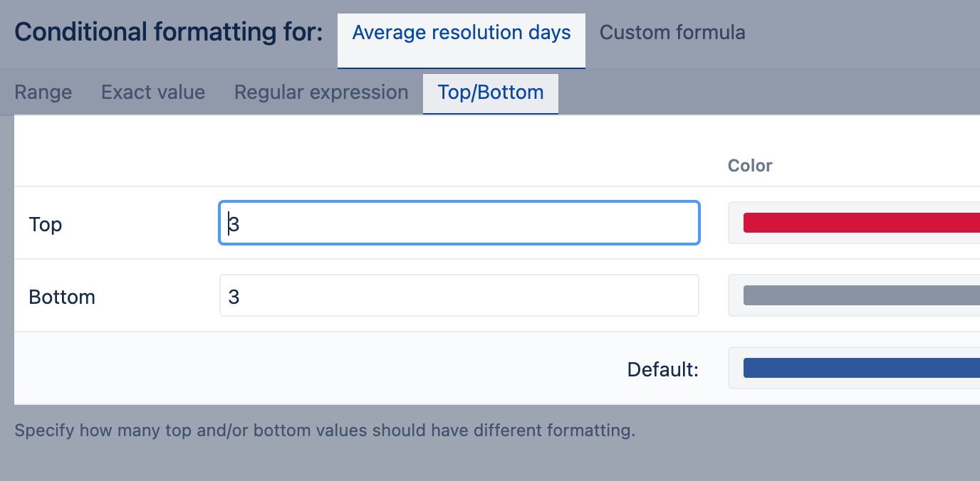Click the Conditional formatting for: heading
The height and width of the screenshot is (481, 980).
click(169, 33)
